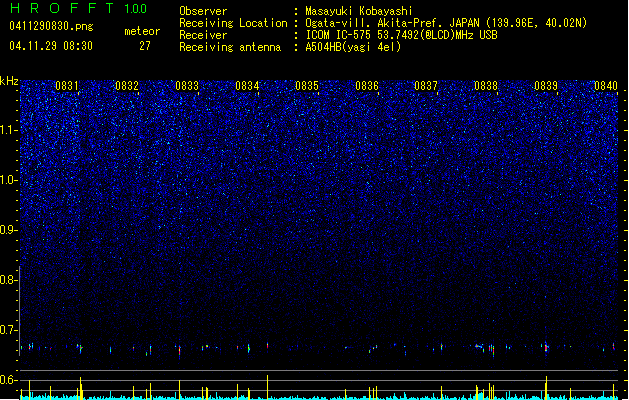Click the Receiving antenna label
This screenshot has width=629, height=400.
point(230,47)
